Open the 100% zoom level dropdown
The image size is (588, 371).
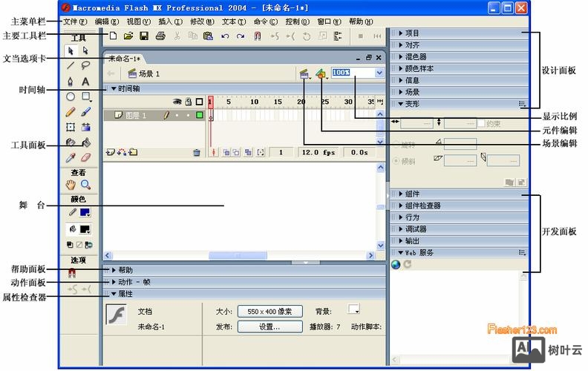click(379, 73)
